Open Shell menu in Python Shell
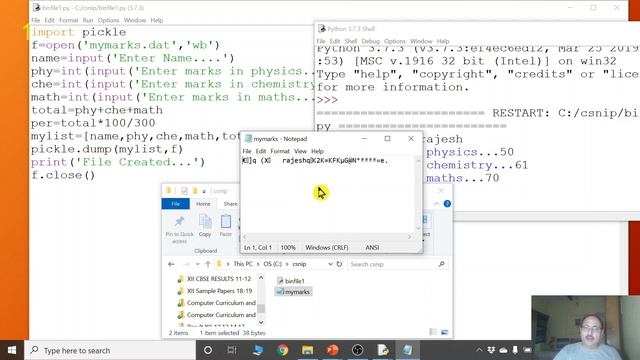This screenshot has height=360, width=640. click(x=351, y=41)
